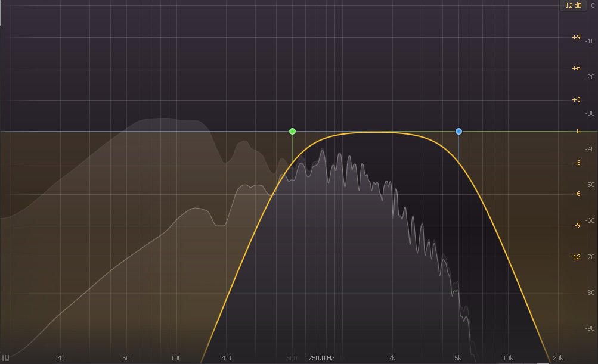Click the 0 label right of the scale button
Viewport: 598px width, 364px height.
[x=592, y=5]
